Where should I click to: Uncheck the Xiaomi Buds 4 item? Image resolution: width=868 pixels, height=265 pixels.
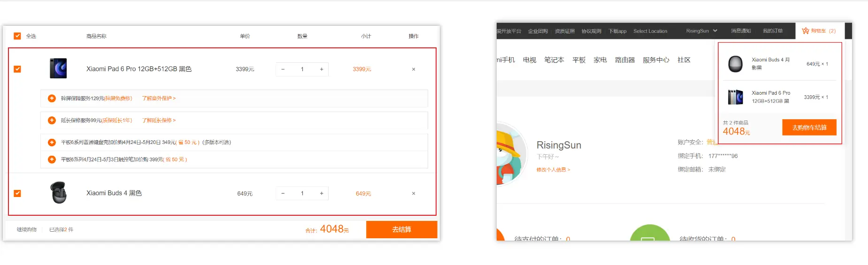(17, 194)
